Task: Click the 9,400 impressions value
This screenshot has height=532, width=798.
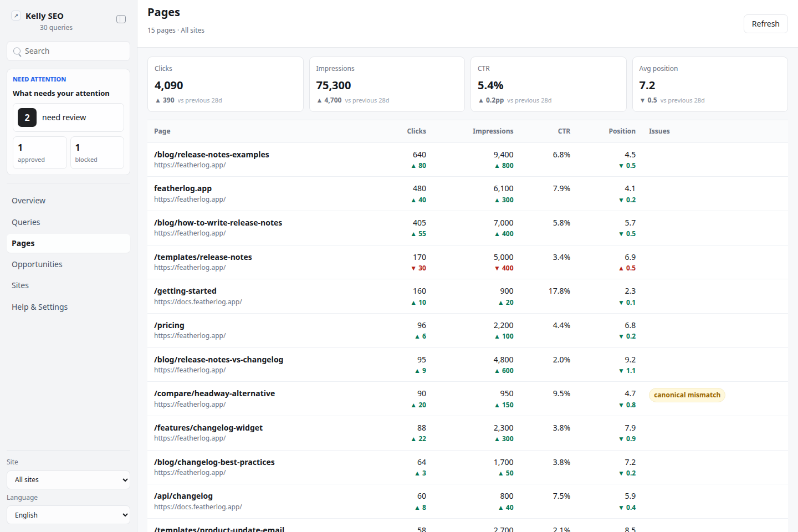Action: (x=503, y=155)
